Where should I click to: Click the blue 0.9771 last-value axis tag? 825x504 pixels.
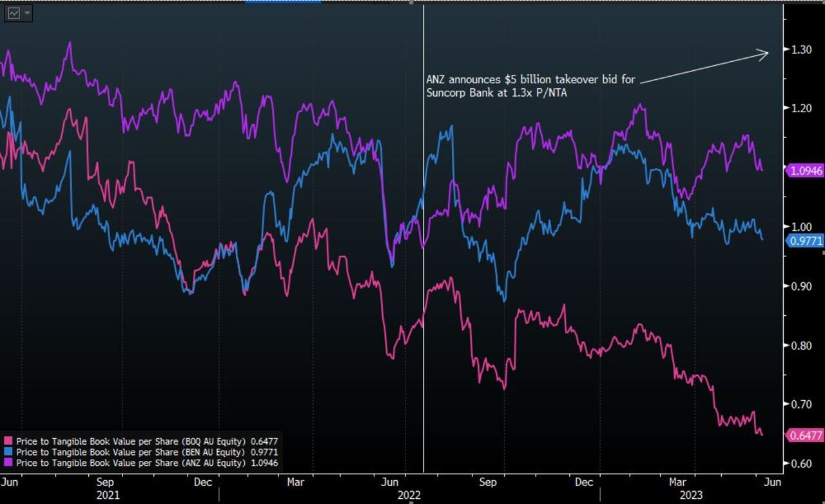(x=805, y=241)
